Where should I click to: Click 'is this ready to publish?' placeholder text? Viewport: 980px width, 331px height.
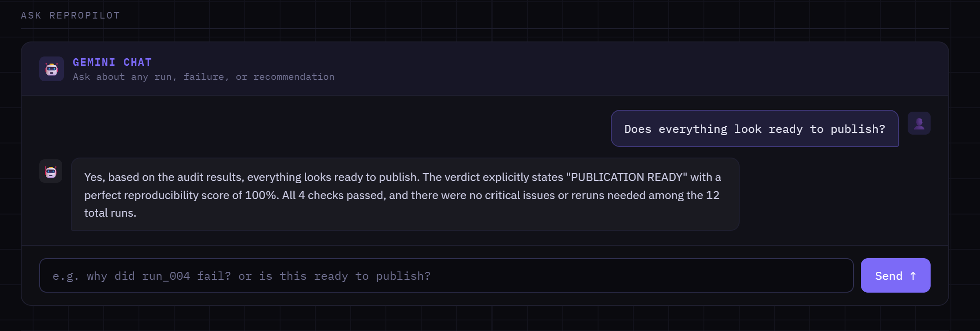click(x=345, y=276)
